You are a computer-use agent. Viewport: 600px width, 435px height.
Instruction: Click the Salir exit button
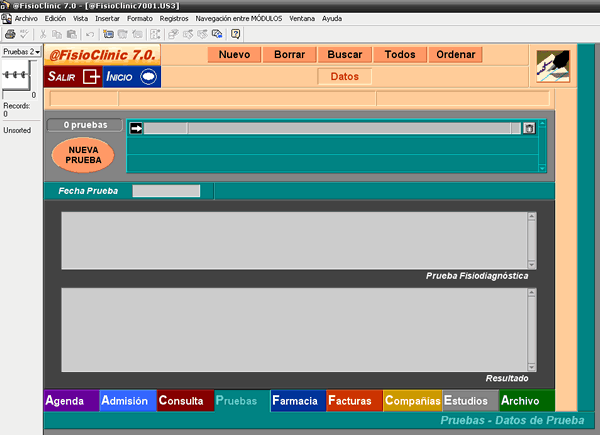(73, 77)
